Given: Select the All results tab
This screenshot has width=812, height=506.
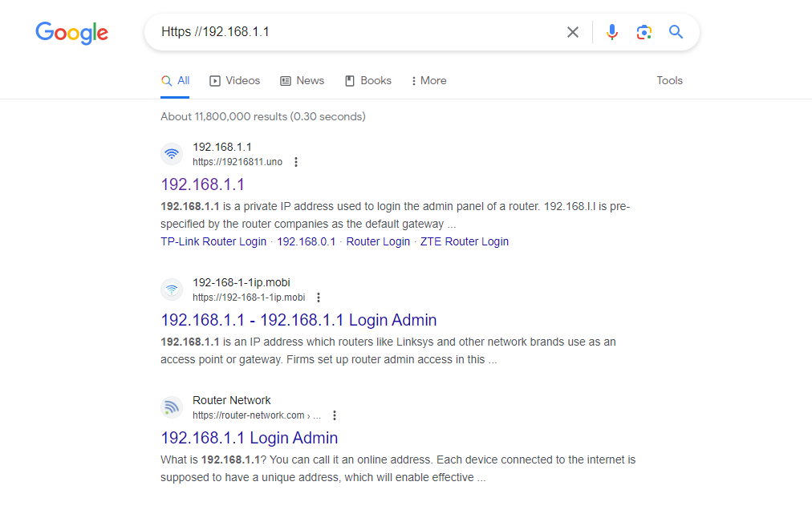Looking at the screenshot, I should (175, 81).
